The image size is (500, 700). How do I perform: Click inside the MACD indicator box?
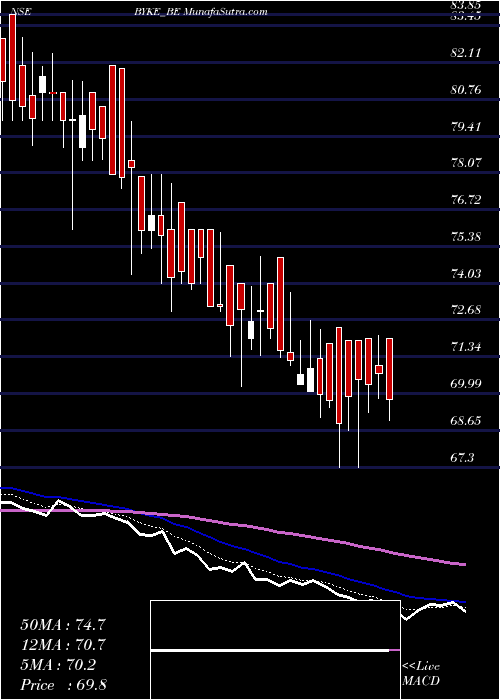(x=275, y=650)
